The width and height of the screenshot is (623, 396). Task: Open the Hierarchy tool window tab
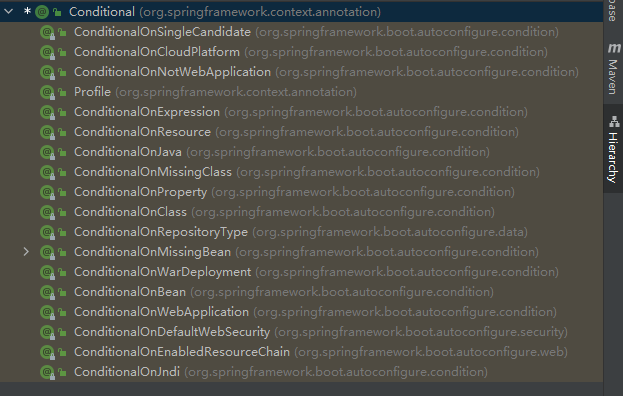click(x=613, y=149)
